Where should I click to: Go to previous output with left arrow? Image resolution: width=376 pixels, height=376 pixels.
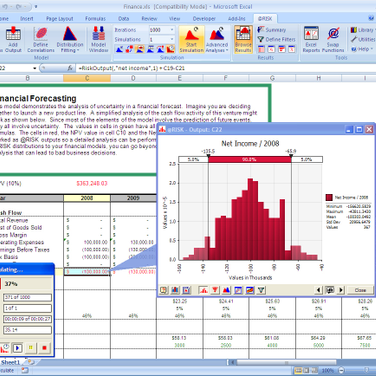click(x=318, y=290)
